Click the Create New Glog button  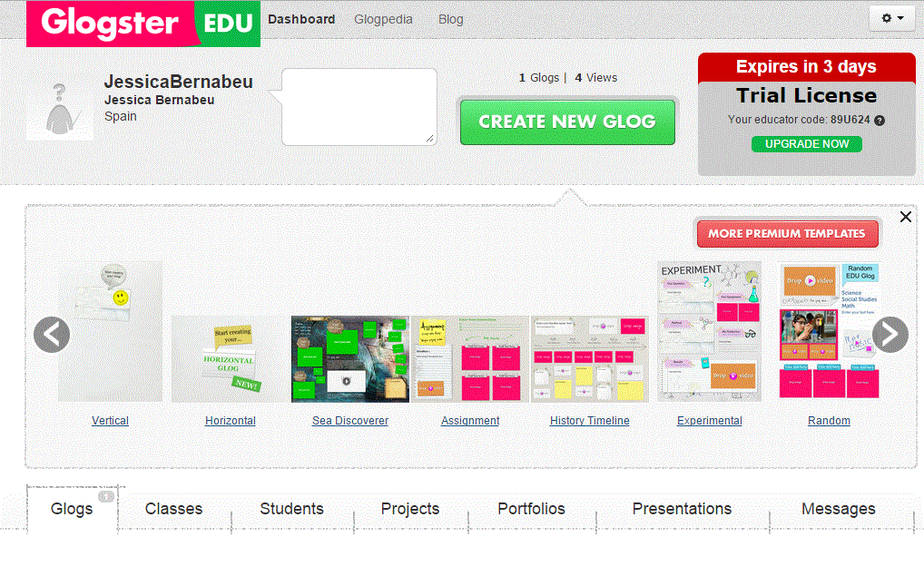pyautogui.click(x=567, y=122)
